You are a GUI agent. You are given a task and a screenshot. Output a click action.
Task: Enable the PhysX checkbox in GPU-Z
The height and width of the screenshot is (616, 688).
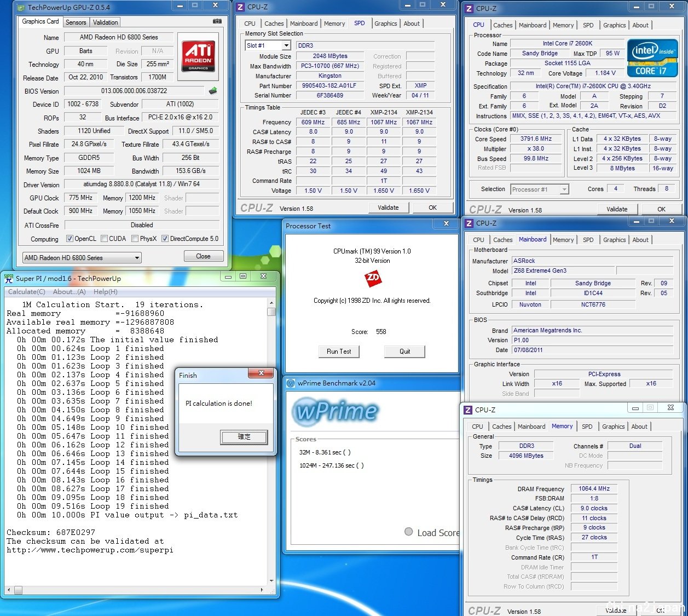(x=135, y=239)
